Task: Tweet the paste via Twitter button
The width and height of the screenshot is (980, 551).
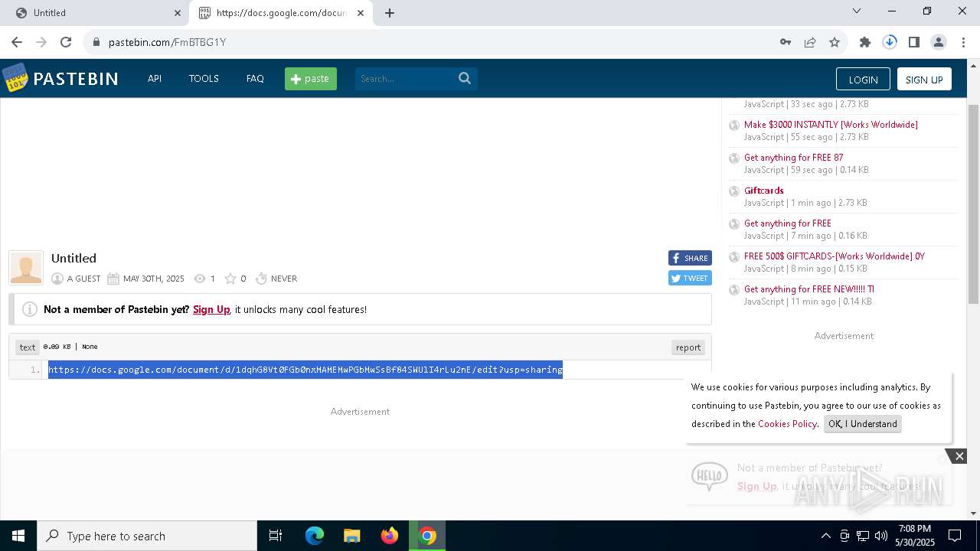Action: pyautogui.click(x=690, y=278)
